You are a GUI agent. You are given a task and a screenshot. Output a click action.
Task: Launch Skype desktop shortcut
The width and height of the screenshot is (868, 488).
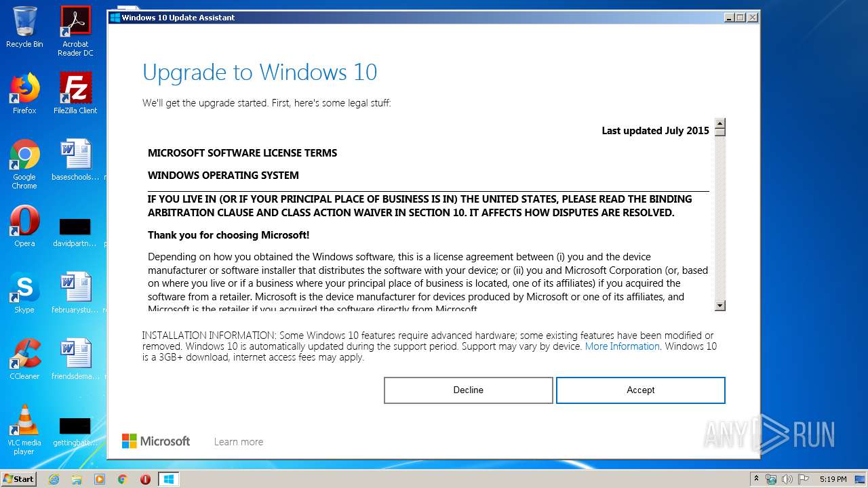(x=24, y=293)
